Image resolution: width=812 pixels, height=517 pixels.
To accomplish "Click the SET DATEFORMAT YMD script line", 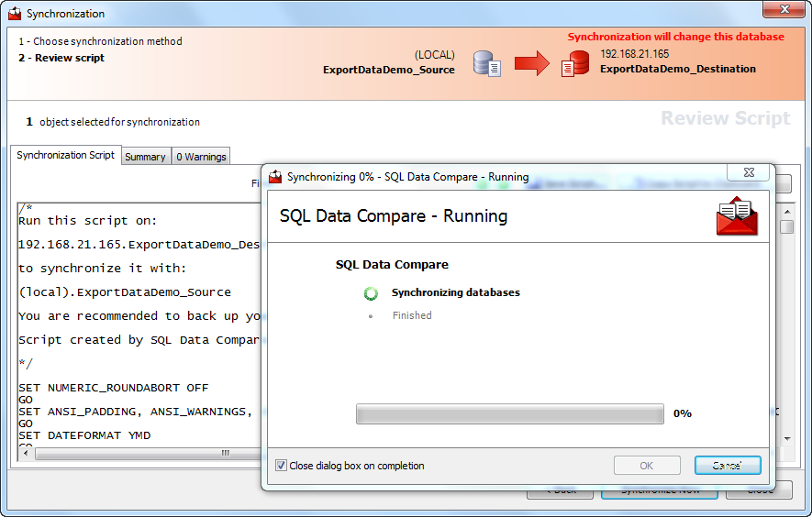I will (x=84, y=435).
